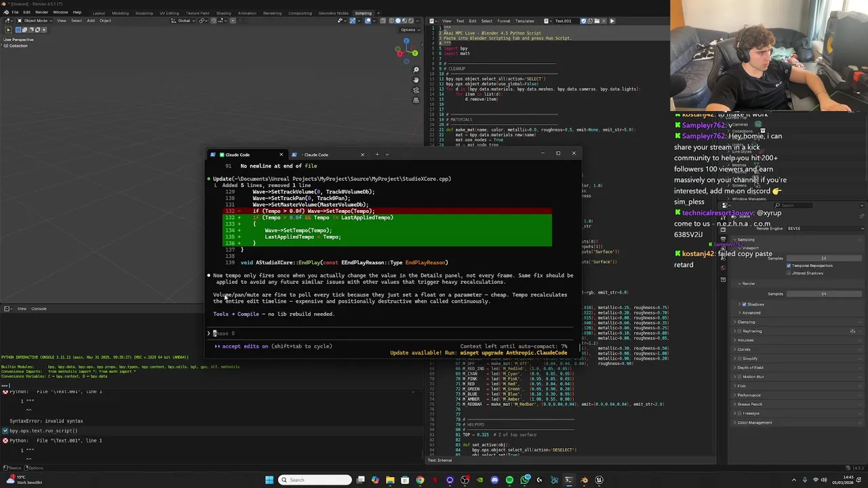Image resolution: width=868 pixels, height=488 pixels.
Task: Open a new terminal tab with plus
Action: click(377, 155)
